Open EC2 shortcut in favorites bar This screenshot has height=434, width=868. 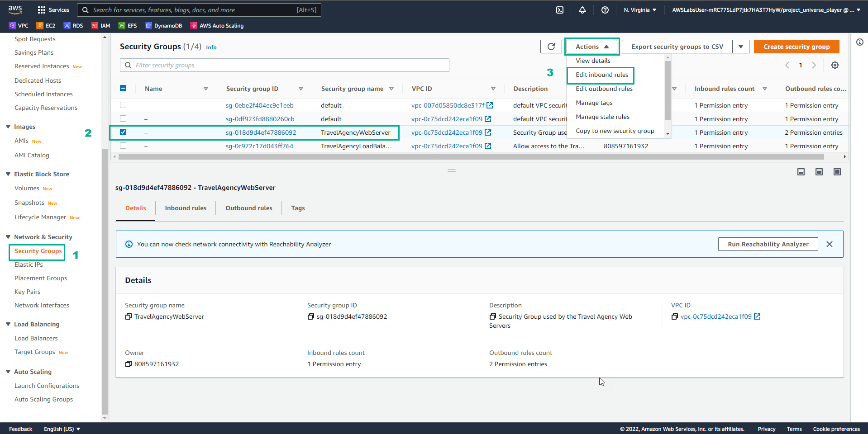tap(46, 26)
